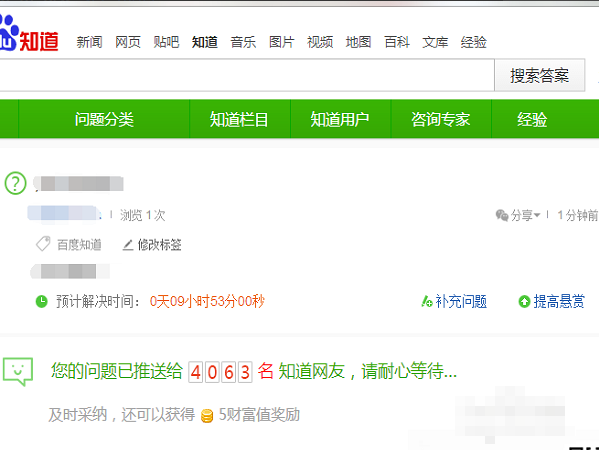Click the green up-arrow 提高悬赏 icon

(x=524, y=302)
